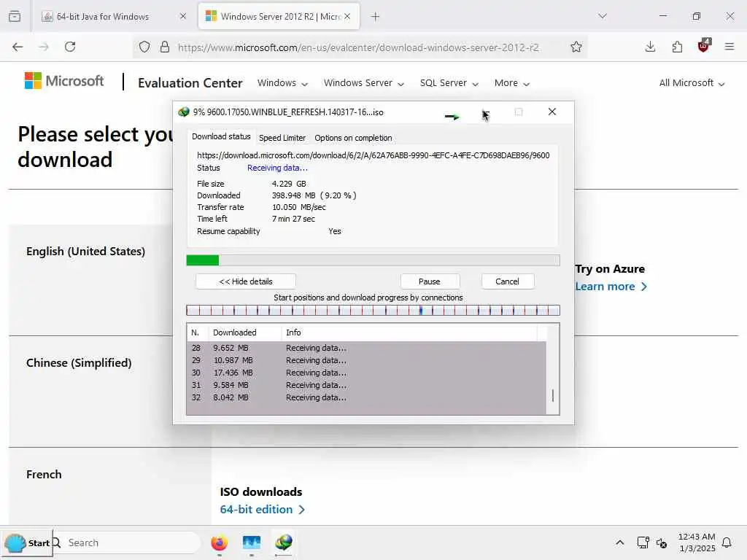Select connection row 28 with 9.652 MB
Viewport: 747px width, 560px height.
[366, 348]
